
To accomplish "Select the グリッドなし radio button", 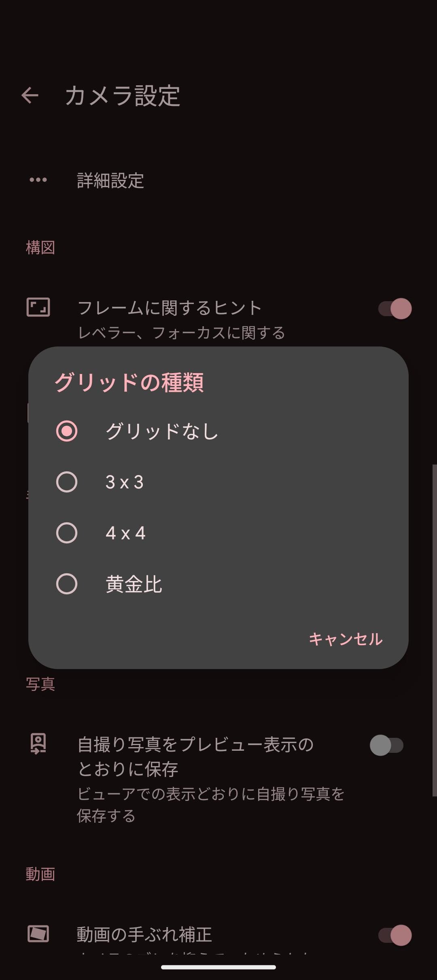I will 67,431.
